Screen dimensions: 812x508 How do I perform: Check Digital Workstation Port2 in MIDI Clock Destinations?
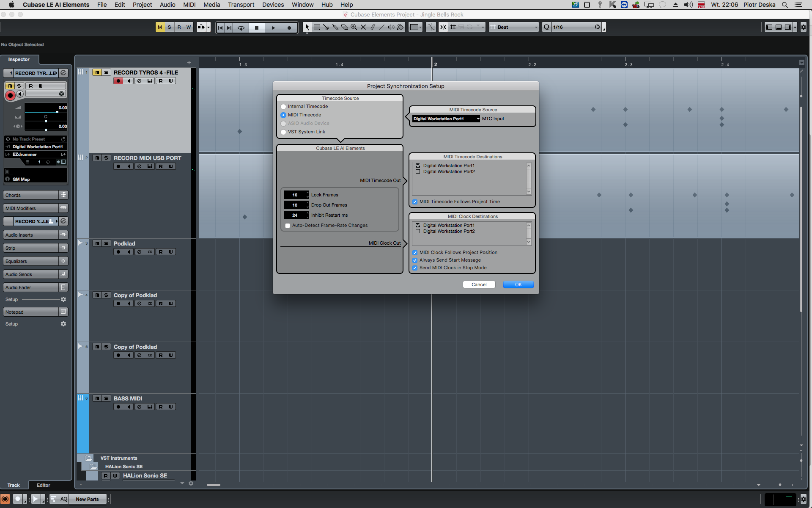tap(418, 232)
